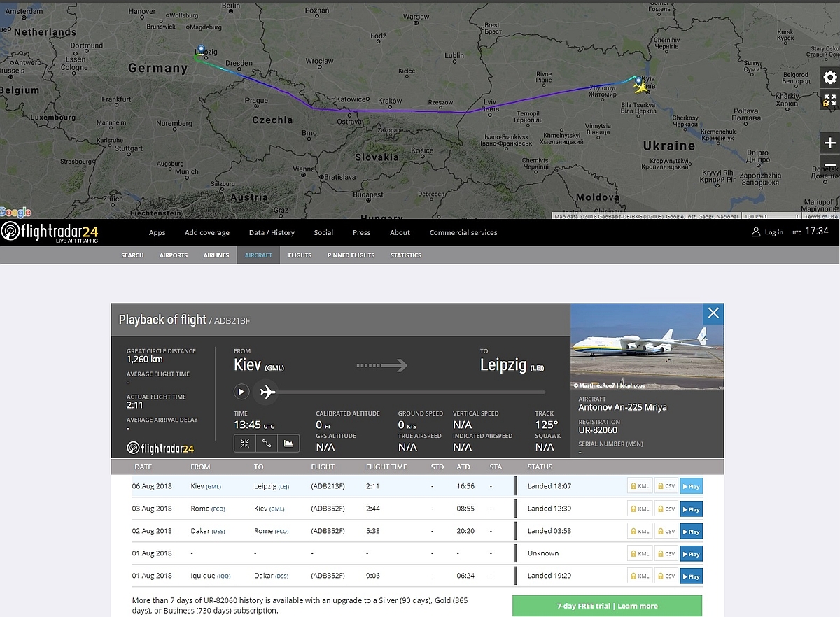Play the 06 Aug 2018 Kiev–Leipzig flight
Screen dimensions: 840x617
click(x=691, y=486)
